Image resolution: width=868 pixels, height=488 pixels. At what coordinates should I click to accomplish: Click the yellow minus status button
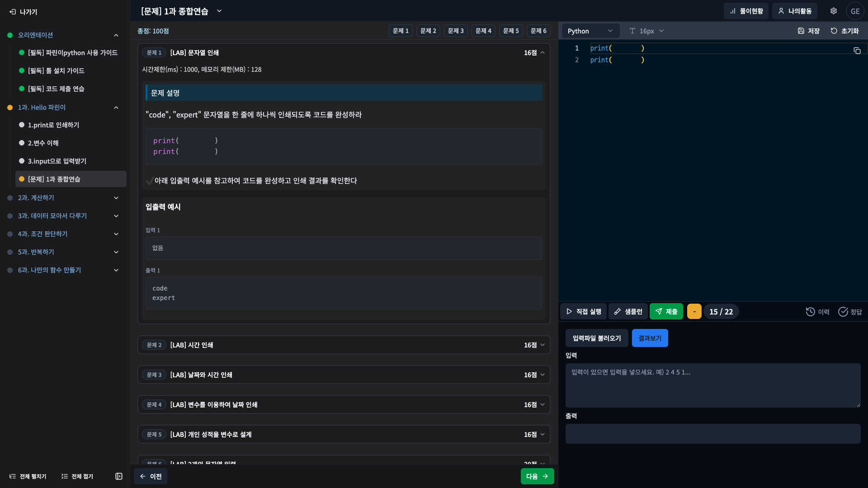pos(694,312)
